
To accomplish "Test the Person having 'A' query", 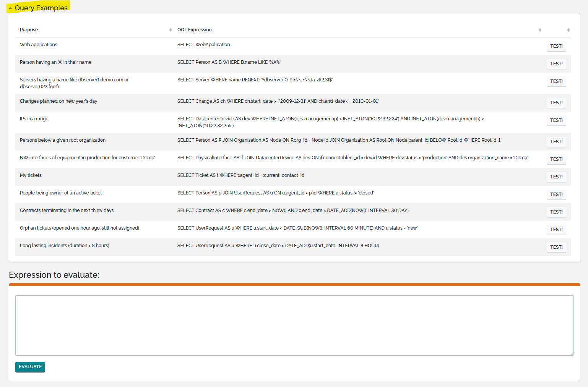I will [x=556, y=64].
